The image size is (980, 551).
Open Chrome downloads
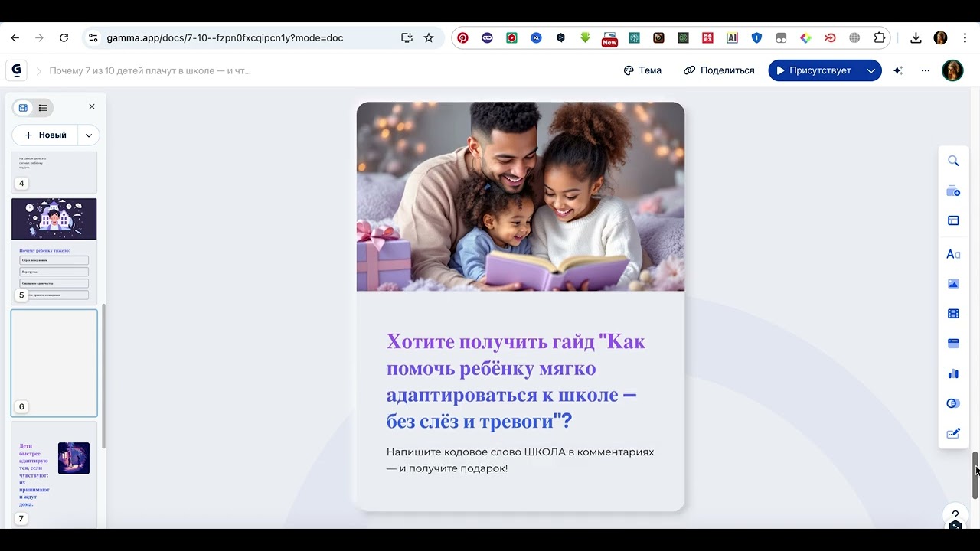pyautogui.click(x=916, y=37)
